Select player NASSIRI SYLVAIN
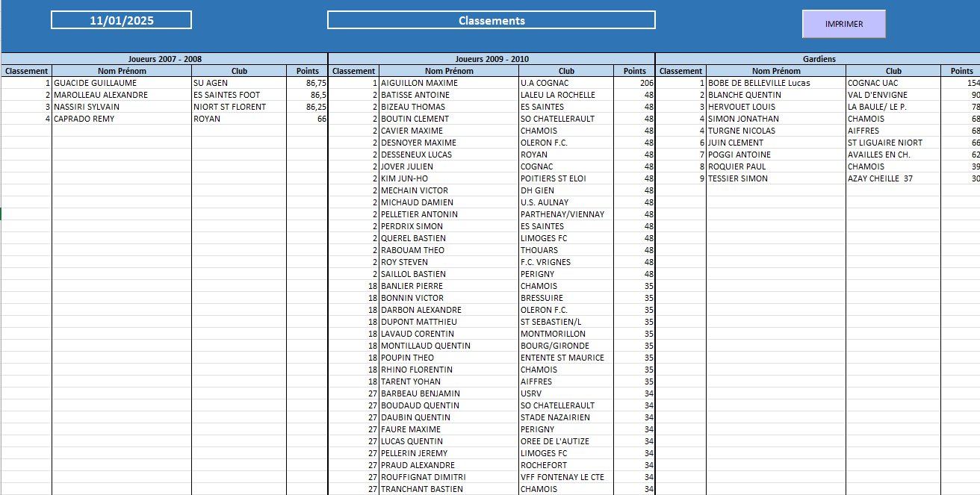 (122, 107)
